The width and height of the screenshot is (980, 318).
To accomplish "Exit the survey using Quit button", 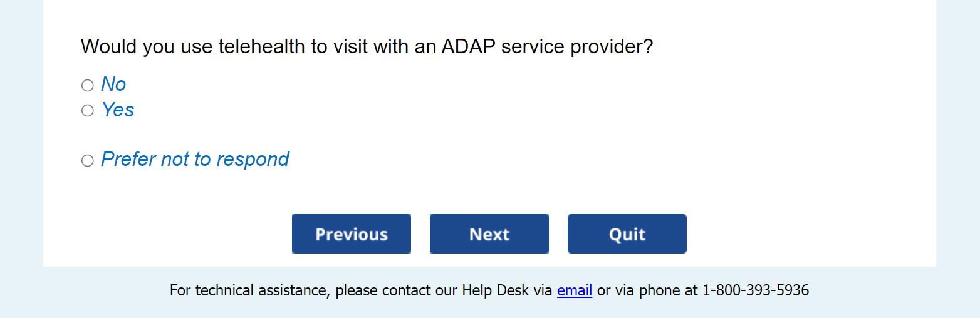I will click(x=627, y=234).
